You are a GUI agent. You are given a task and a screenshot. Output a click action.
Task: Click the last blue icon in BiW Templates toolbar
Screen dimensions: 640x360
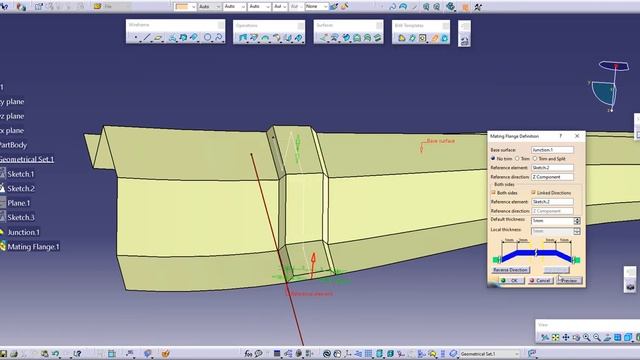pos(444,38)
